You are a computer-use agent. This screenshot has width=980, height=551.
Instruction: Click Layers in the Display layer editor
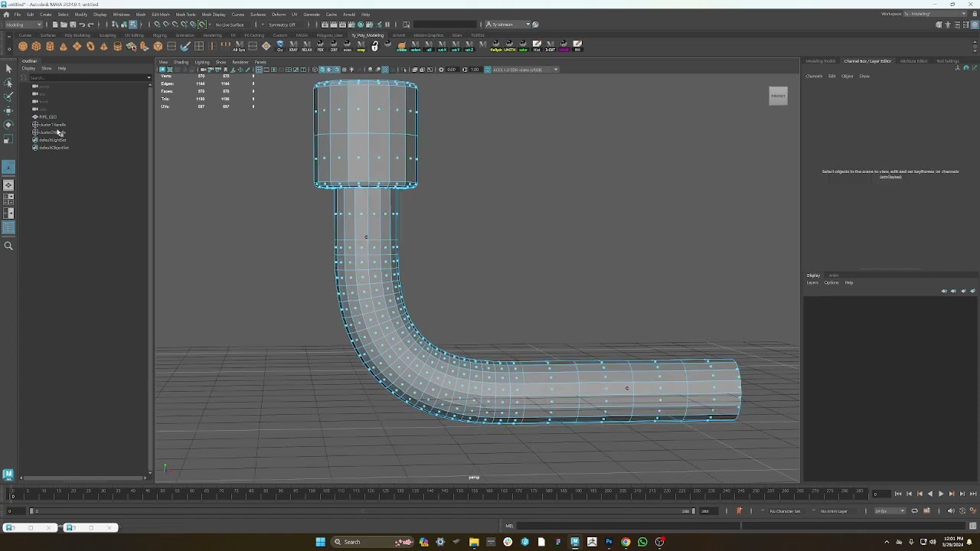tap(812, 283)
